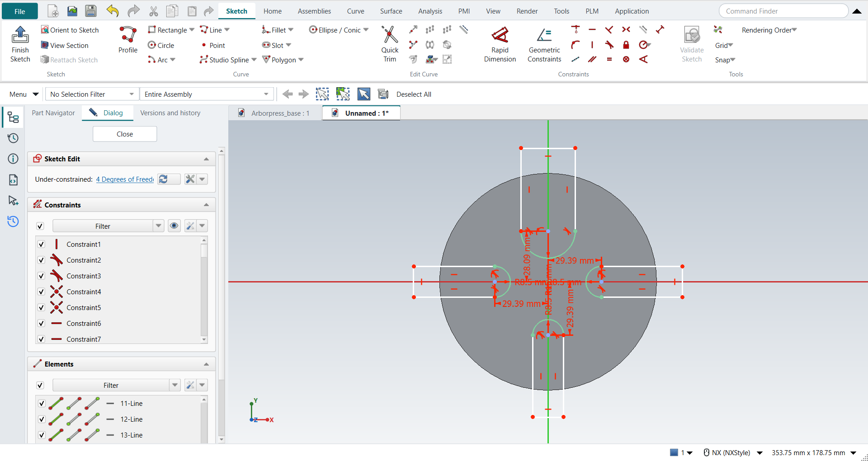Collapse the Elements section
868x461 pixels.
click(206, 364)
